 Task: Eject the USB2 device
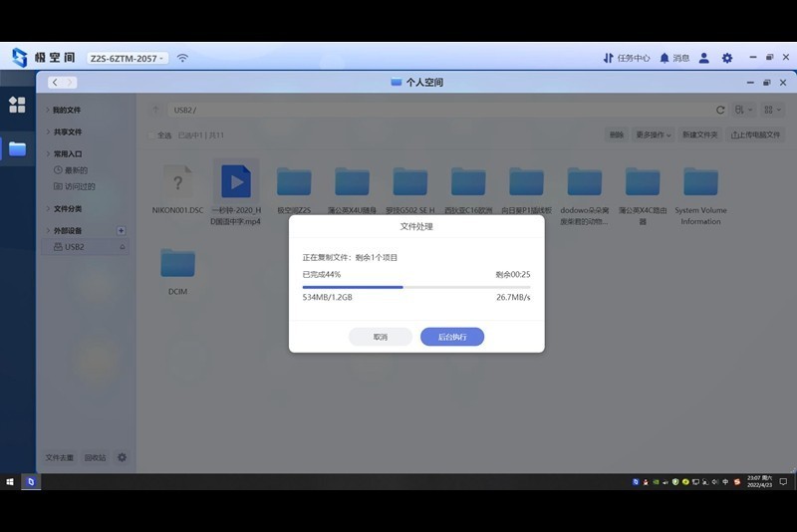tap(123, 246)
